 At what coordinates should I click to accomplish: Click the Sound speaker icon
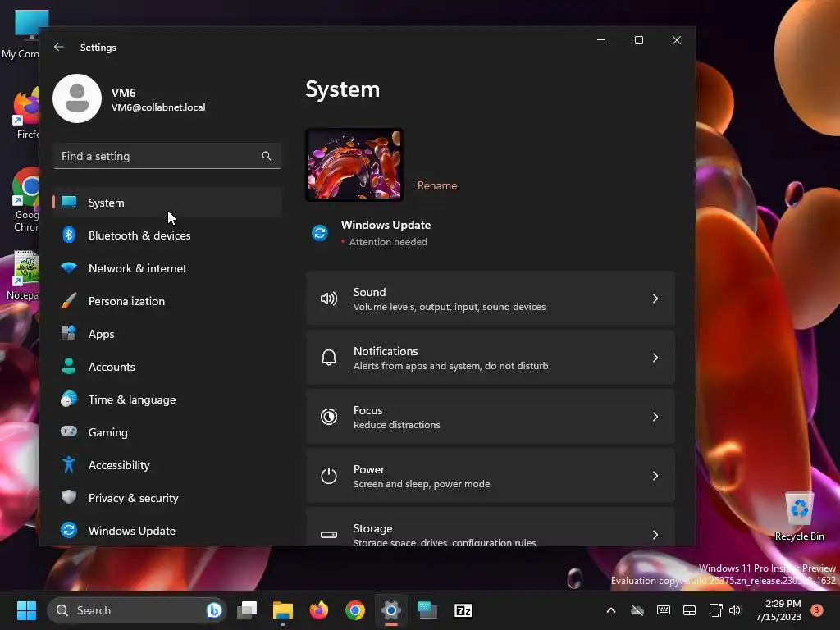[x=329, y=299]
